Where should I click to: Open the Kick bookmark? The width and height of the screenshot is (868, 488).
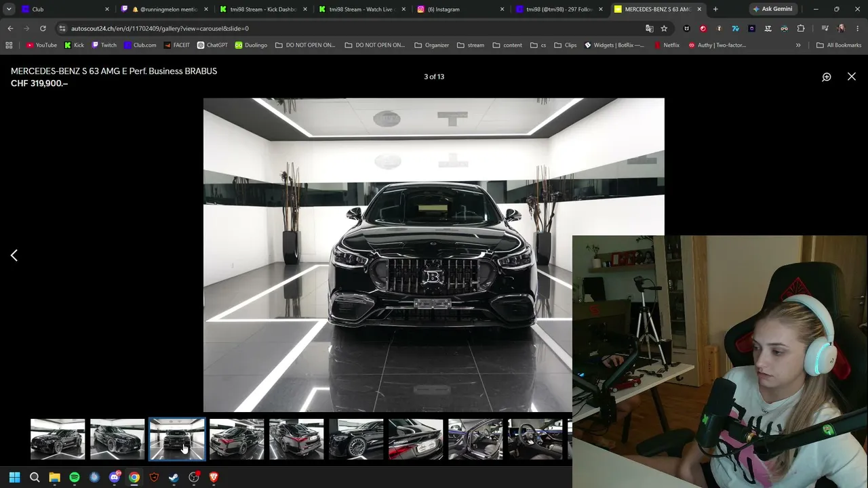[74, 45]
